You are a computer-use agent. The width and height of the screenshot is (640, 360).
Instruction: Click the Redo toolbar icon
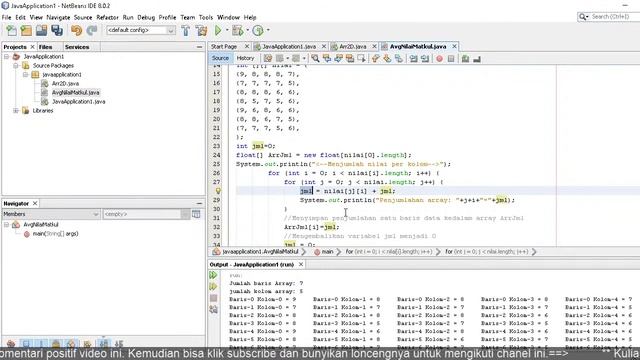point(92,30)
